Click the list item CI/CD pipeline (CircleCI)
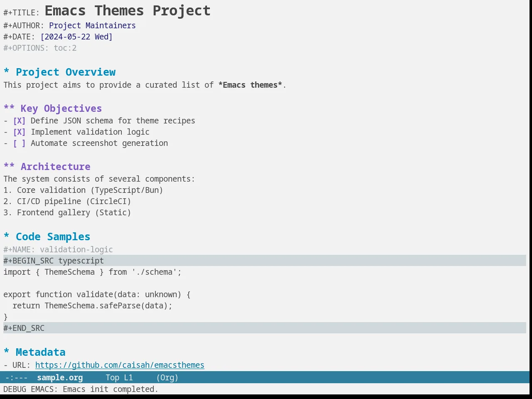This screenshot has width=532, height=399. click(x=74, y=202)
